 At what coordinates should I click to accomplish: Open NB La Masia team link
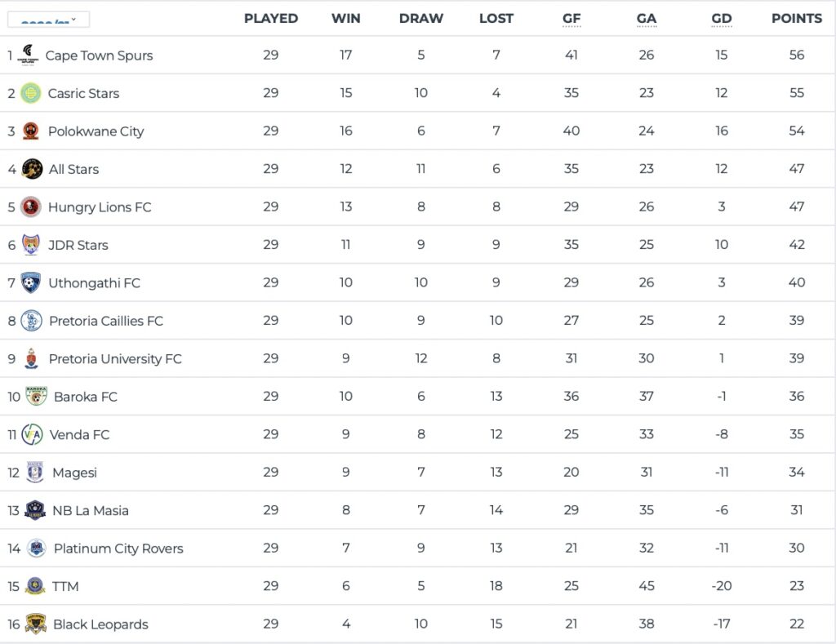tap(91, 510)
